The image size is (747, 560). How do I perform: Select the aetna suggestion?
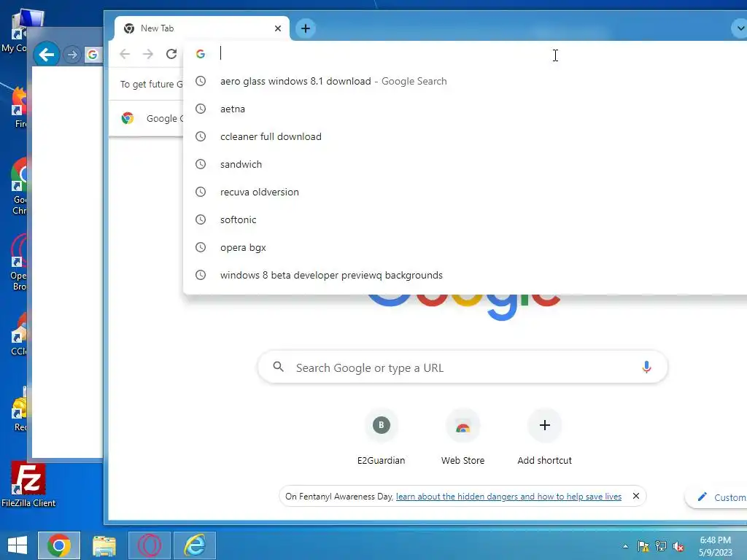click(x=465, y=109)
